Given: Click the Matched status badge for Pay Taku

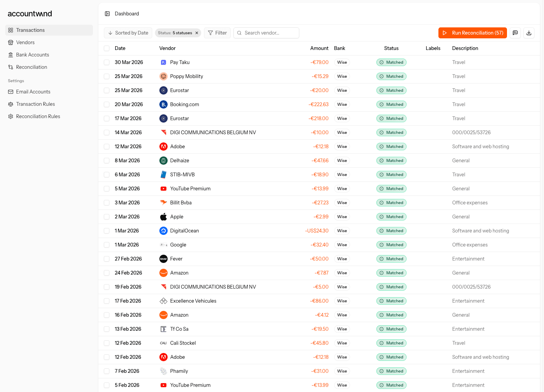Looking at the screenshot, I should (x=391, y=62).
